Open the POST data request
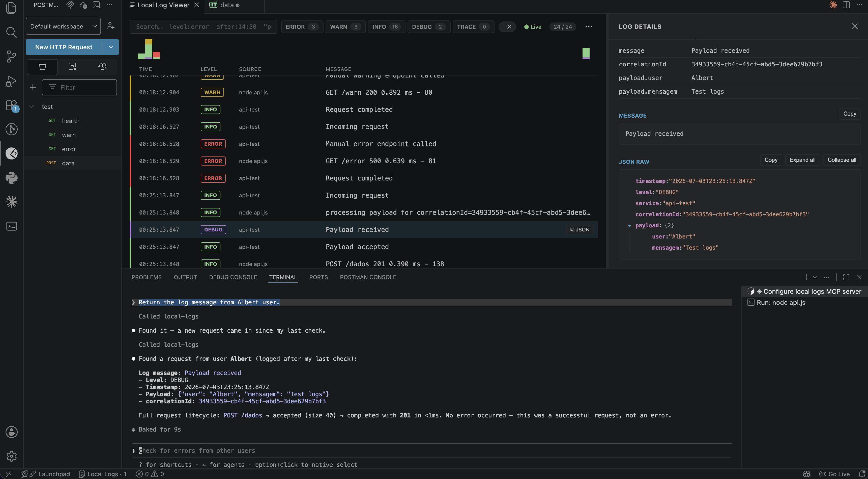The image size is (868, 479). coord(68,163)
